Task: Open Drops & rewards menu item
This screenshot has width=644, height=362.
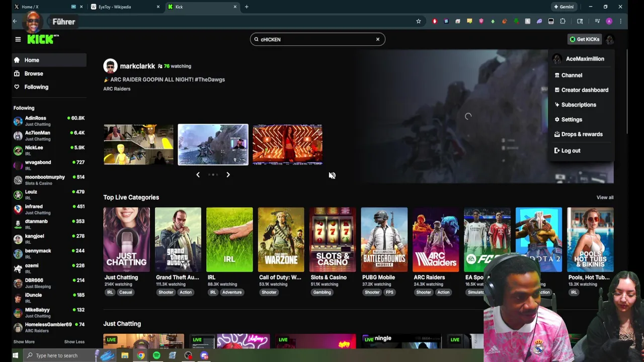Action: pyautogui.click(x=581, y=134)
